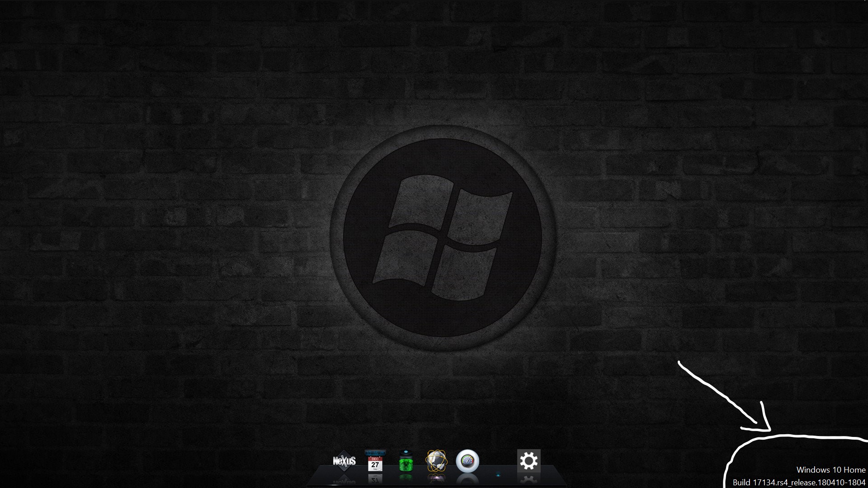Click the Windows 10 Home watermark text

tap(831, 470)
